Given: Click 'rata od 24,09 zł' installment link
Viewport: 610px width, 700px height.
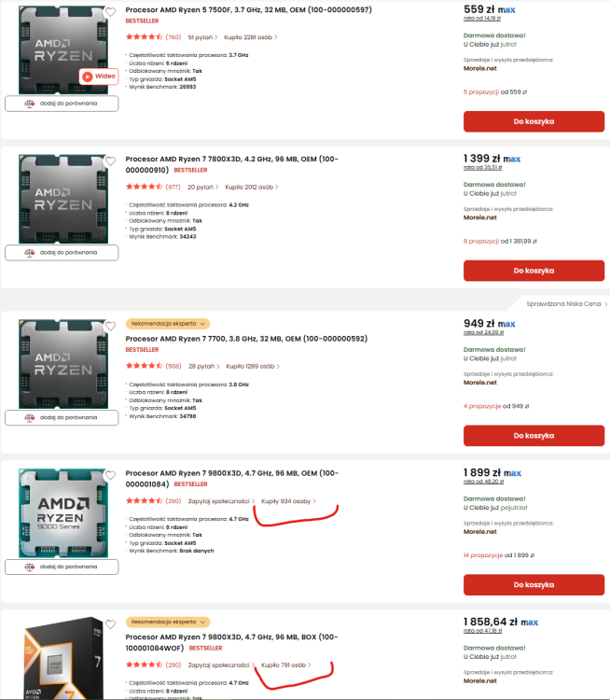Looking at the screenshot, I should pos(484,332).
